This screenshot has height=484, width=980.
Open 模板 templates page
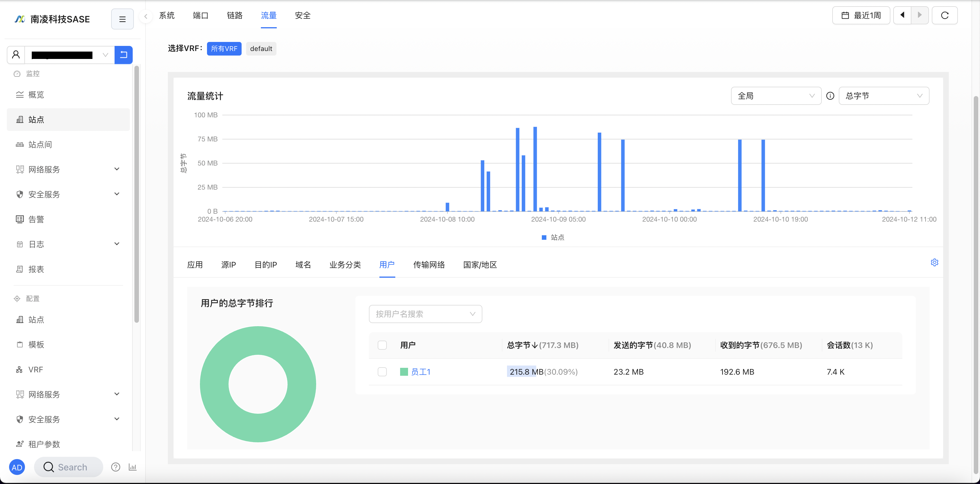tap(68, 345)
